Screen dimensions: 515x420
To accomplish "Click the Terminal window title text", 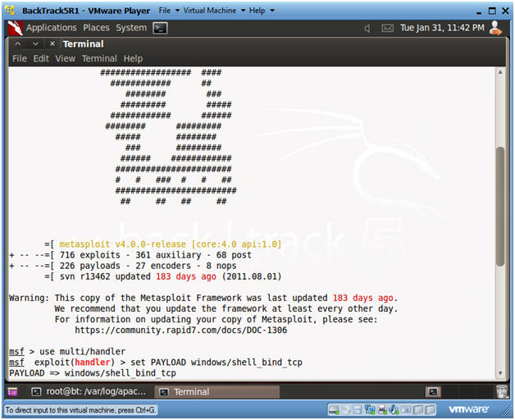I will 83,43.
